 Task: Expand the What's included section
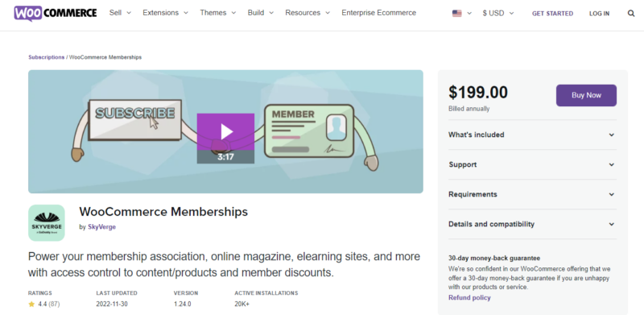point(532,135)
